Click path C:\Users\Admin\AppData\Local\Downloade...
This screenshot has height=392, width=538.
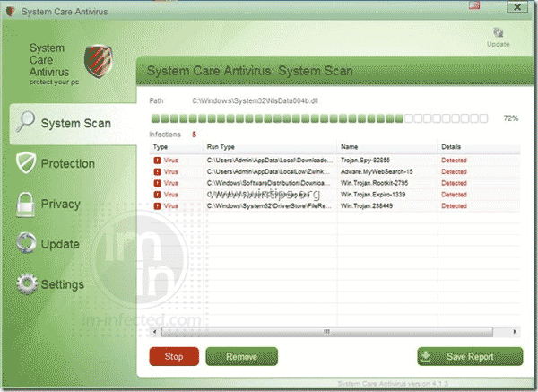270,161
